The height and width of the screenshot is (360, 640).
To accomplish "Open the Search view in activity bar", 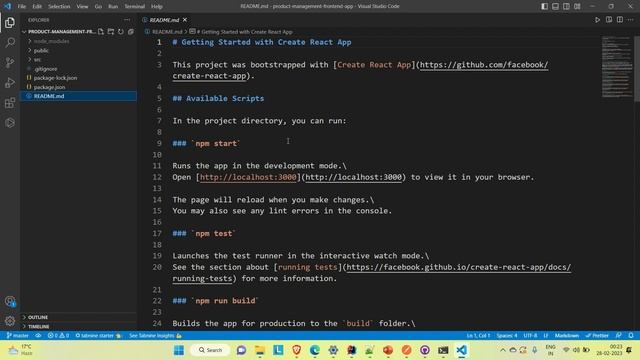I will [10, 42].
